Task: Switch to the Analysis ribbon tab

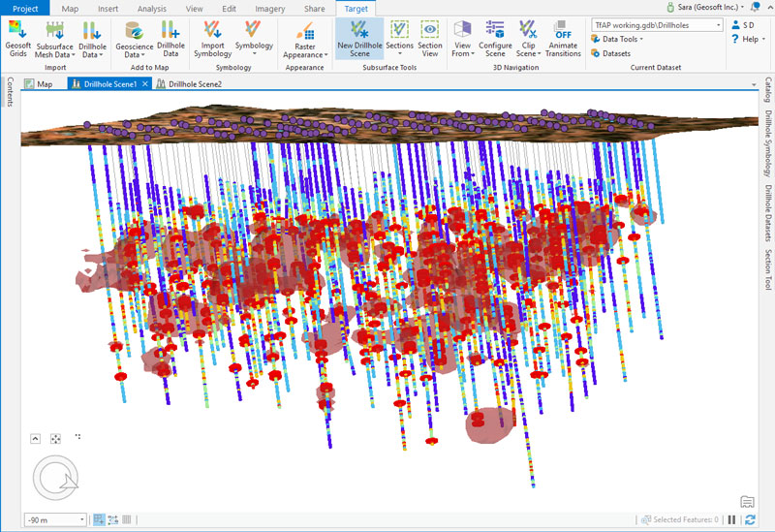Action: tap(151, 8)
